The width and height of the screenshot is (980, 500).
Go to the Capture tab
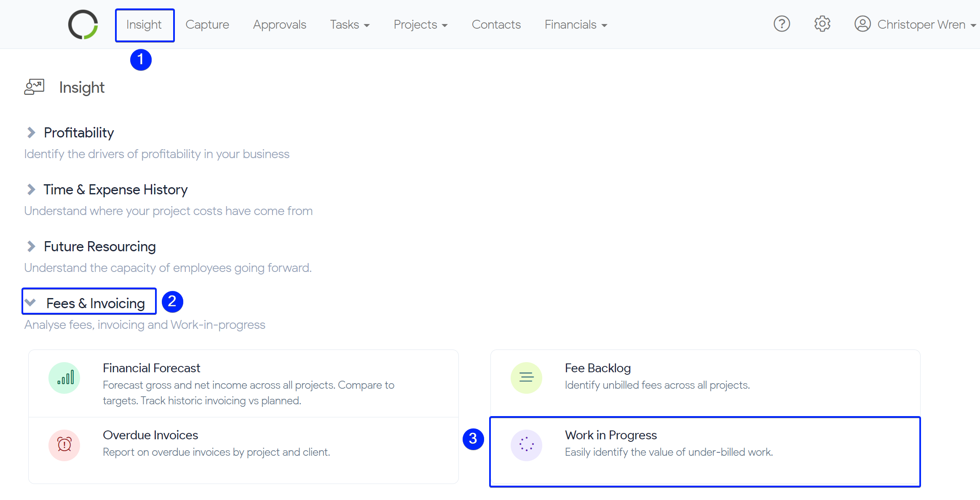click(207, 25)
